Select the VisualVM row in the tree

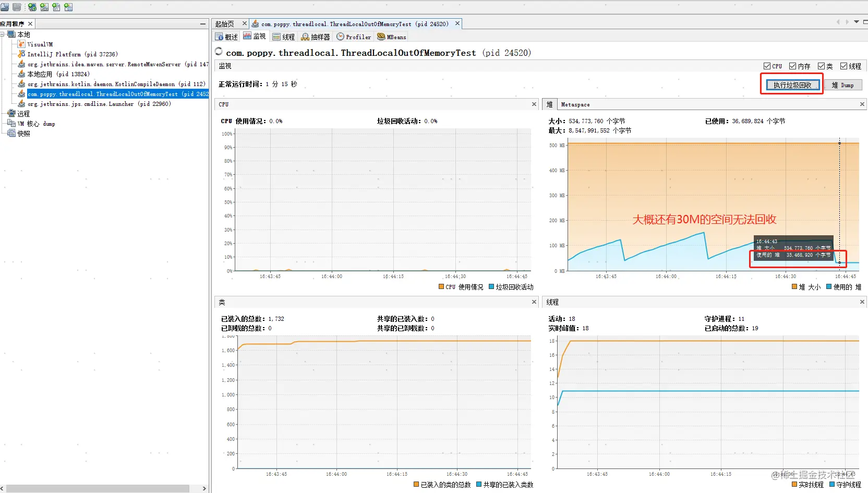(x=40, y=44)
